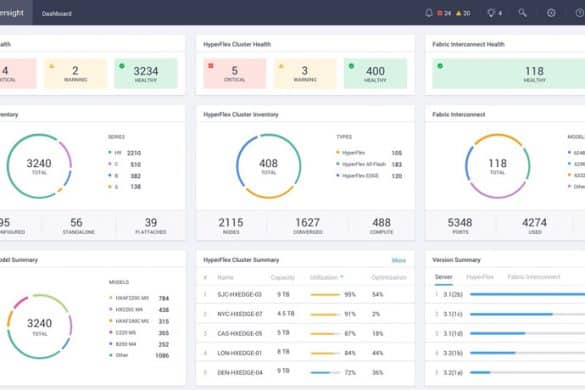Select the HyperFlex All Flash 183 legend entry

click(x=369, y=164)
